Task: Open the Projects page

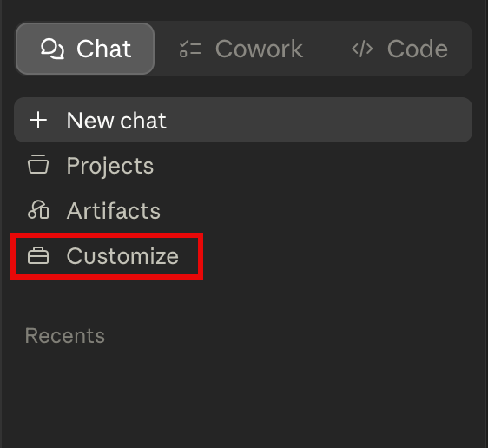Action: [243, 165]
